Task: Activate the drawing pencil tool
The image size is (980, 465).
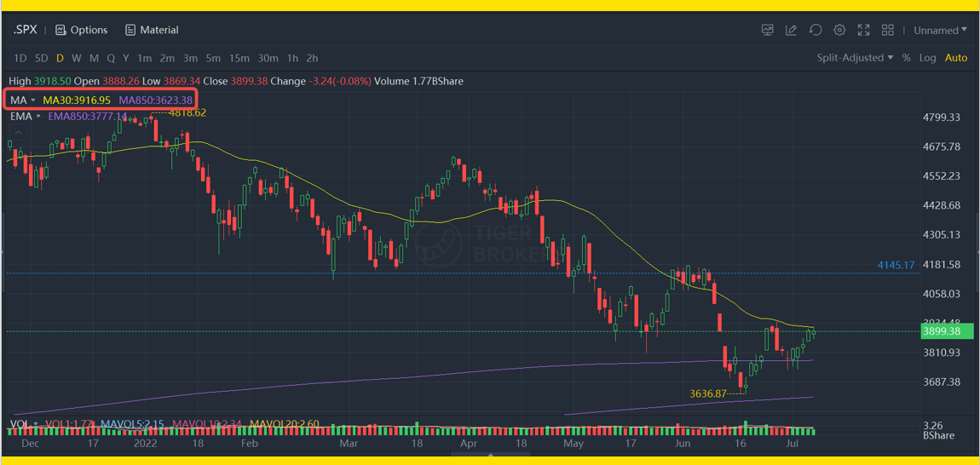Action: (x=791, y=30)
